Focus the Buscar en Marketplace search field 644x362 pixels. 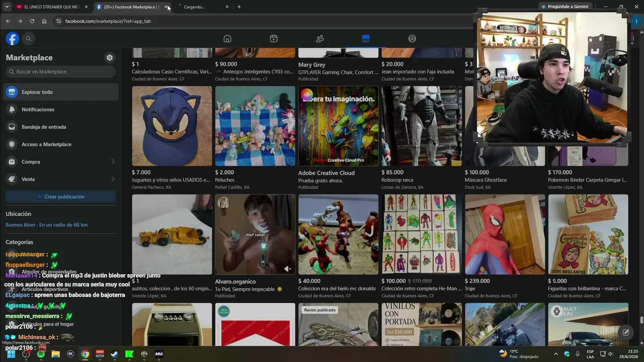coord(61,72)
